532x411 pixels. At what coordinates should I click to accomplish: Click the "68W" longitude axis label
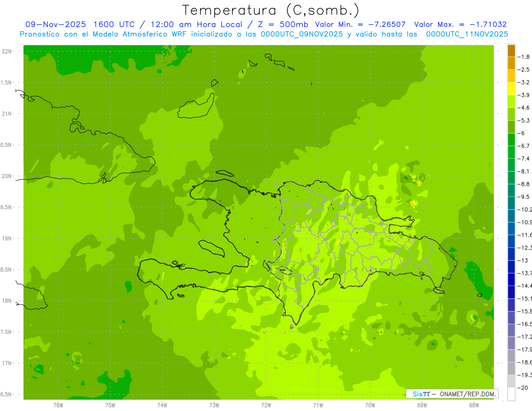tap(474, 405)
